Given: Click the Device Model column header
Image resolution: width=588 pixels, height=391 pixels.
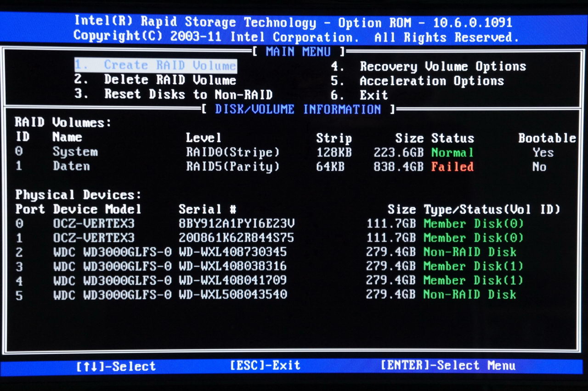Looking at the screenshot, I should tap(97, 209).
